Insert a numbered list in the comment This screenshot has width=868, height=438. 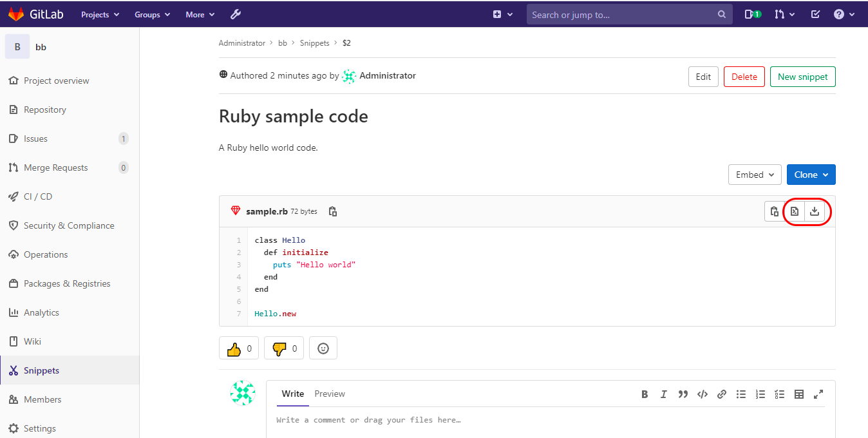pos(760,394)
